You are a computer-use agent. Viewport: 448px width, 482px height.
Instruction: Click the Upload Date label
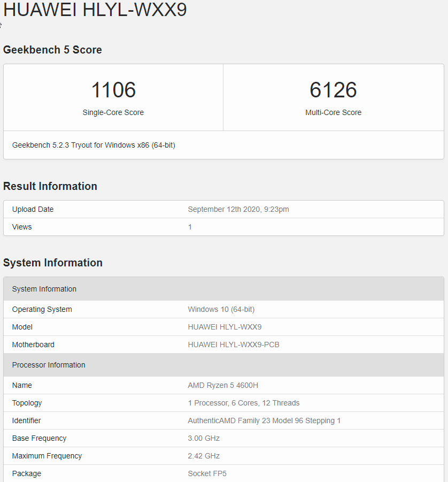[x=33, y=209]
